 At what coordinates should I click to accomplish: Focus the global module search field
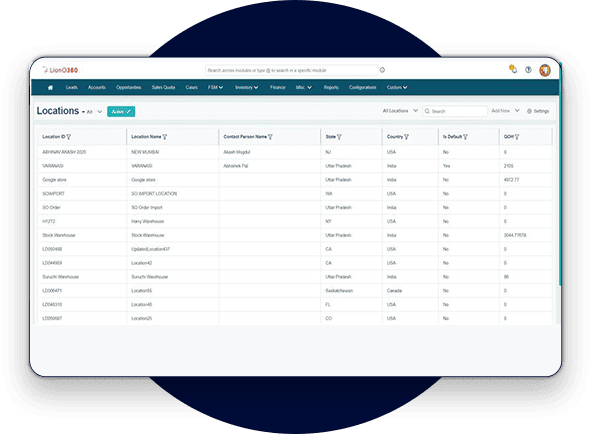click(x=291, y=70)
